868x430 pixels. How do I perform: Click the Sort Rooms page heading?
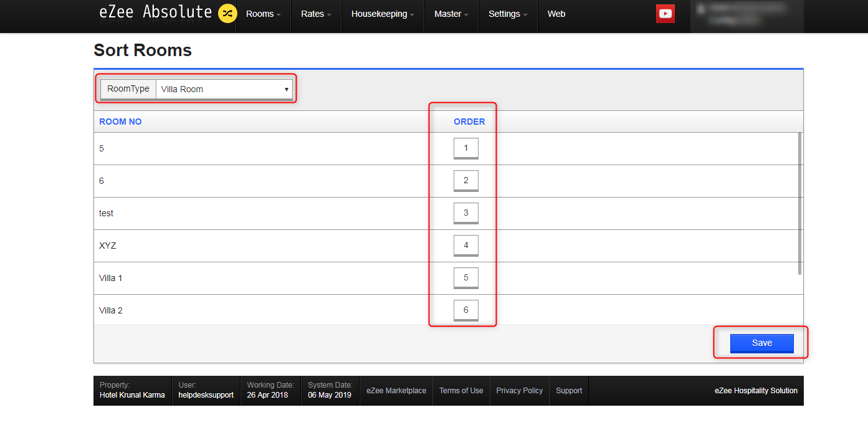(x=143, y=50)
